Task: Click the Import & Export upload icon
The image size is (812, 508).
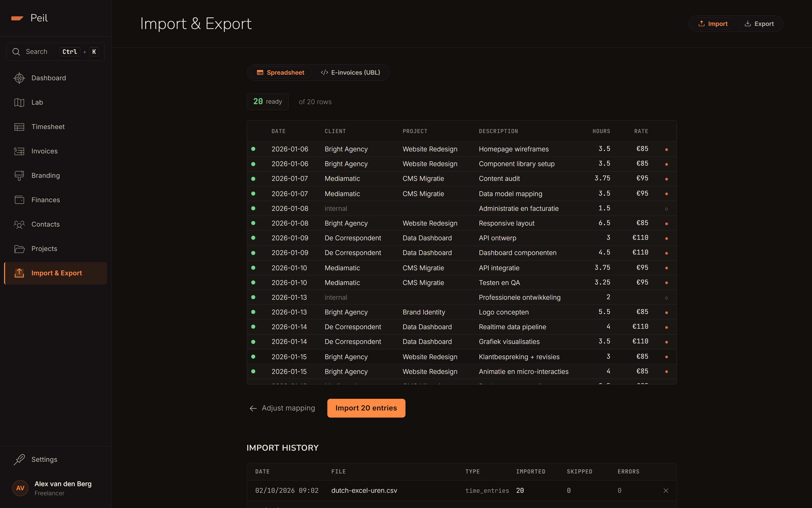Action: (19, 273)
